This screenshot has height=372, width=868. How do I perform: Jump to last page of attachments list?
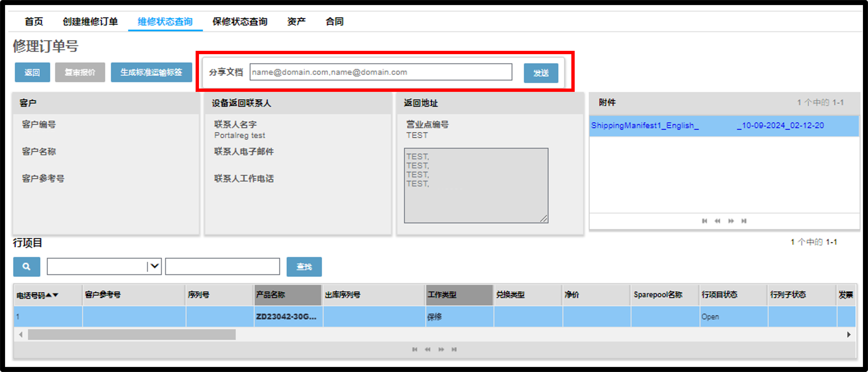pos(744,221)
